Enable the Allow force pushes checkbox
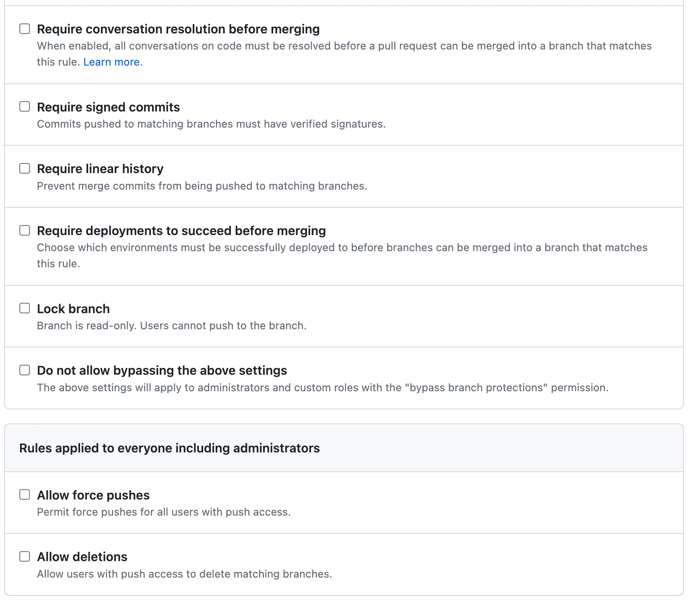Image resolution: width=700 pixels, height=607 pixels. [25, 494]
